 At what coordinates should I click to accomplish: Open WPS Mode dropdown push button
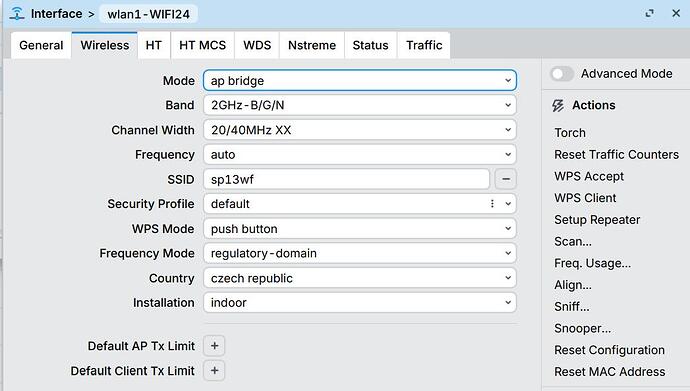click(x=360, y=229)
